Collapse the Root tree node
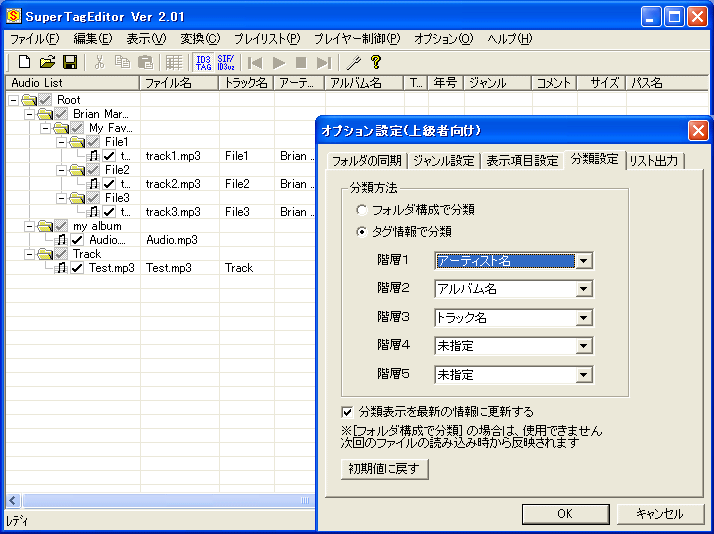Viewport: 714px width, 534px height. pos(14,100)
